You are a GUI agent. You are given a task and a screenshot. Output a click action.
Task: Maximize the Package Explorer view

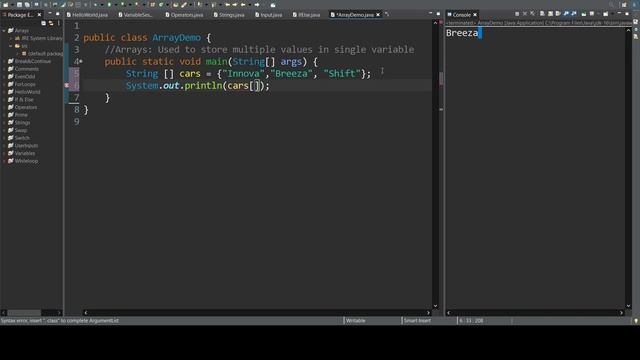[58, 14]
